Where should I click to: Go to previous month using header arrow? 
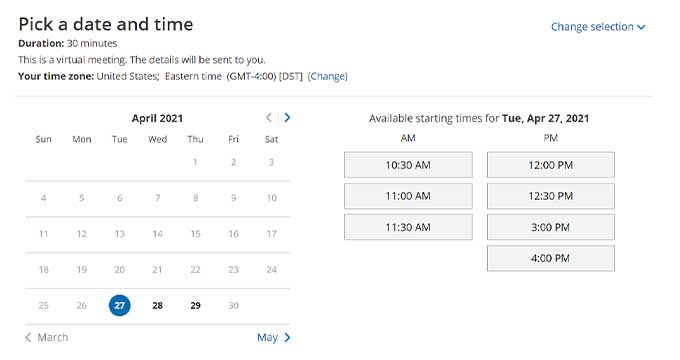tap(269, 118)
